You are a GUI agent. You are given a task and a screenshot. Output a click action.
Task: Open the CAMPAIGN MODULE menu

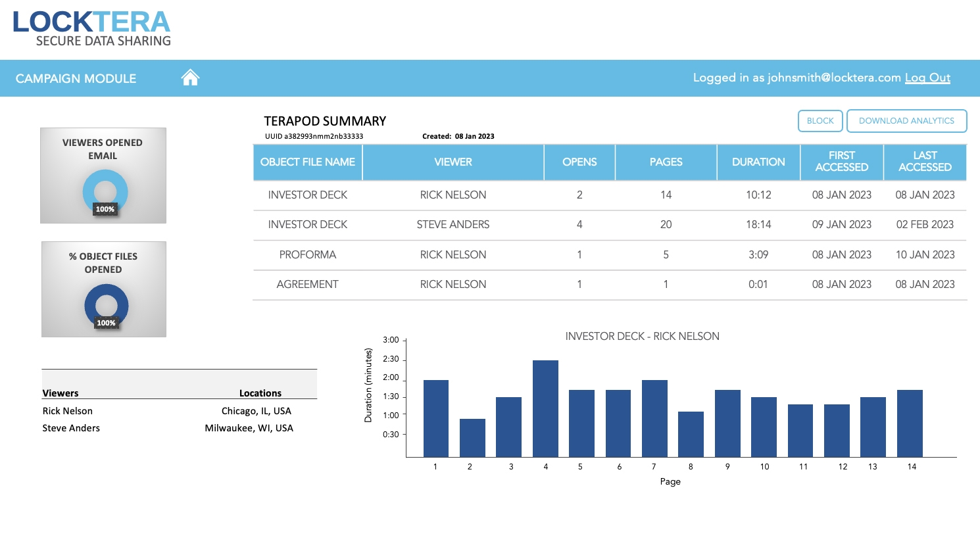76,78
